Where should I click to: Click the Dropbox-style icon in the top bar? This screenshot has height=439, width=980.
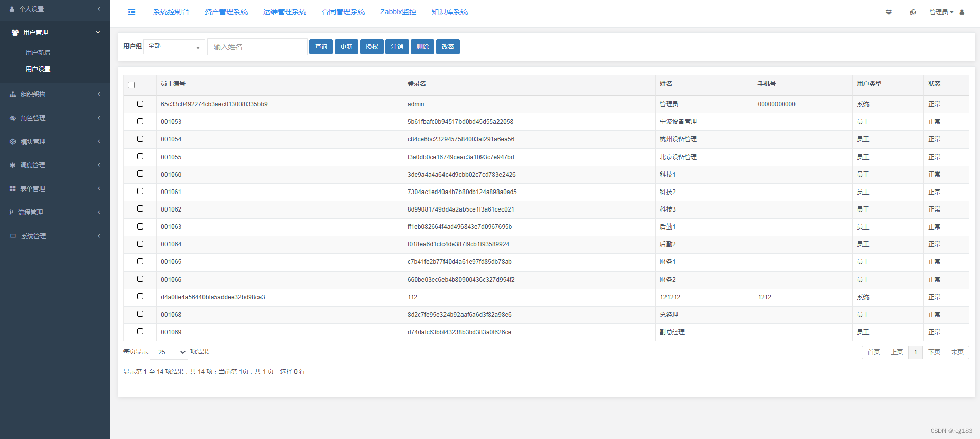pos(889,12)
